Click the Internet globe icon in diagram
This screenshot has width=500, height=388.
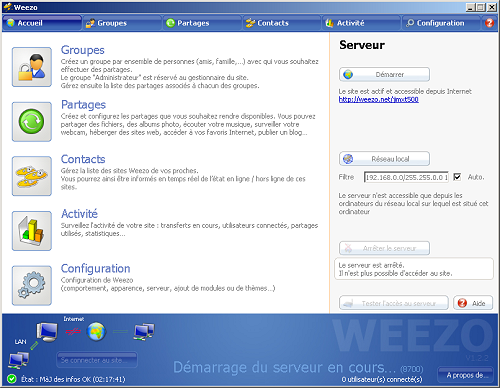point(96,332)
